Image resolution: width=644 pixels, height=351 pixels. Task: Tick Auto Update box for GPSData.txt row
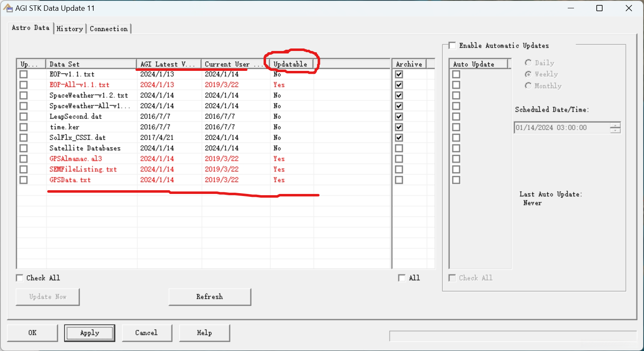pyautogui.click(x=456, y=180)
